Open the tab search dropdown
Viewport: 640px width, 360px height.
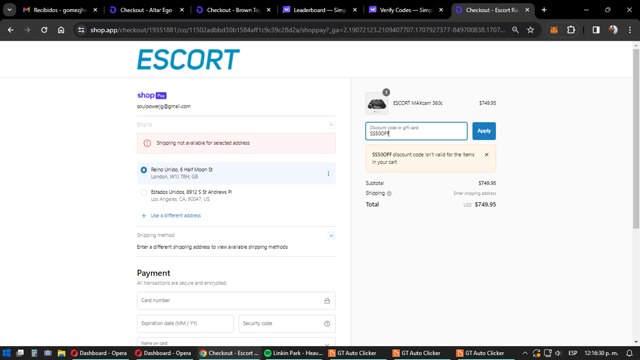click(9, 10)
